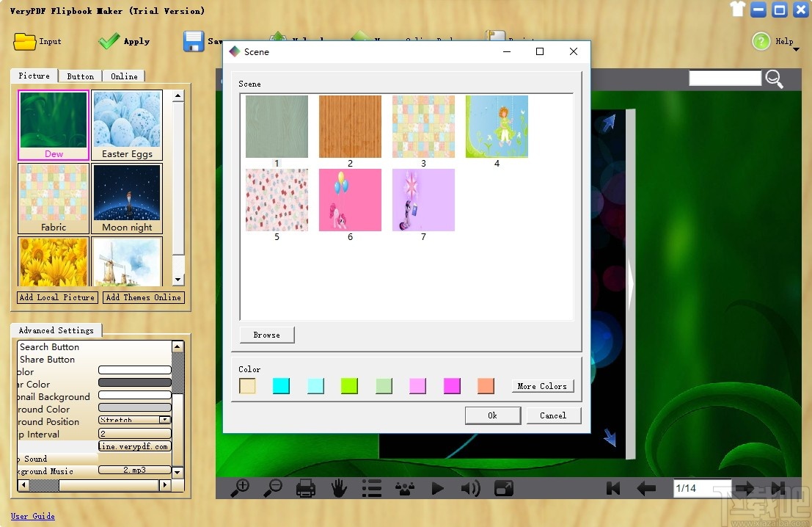Start the auto flip playback
The image size is (812, 527).
coord(437,487)
